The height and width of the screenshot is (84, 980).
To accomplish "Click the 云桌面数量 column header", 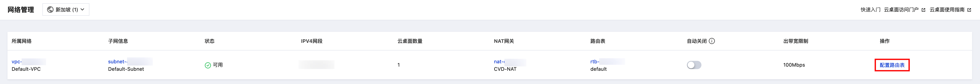I will 410,41.
